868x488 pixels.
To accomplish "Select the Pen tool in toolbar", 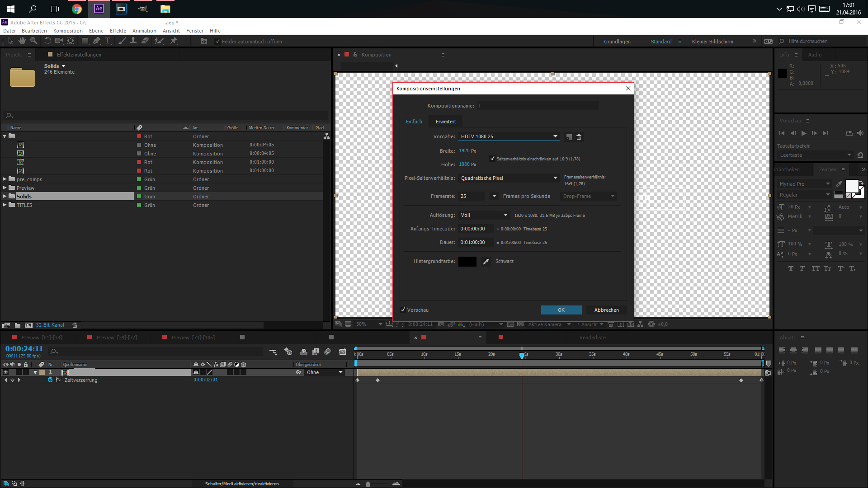I will click(x=96, y=41).
